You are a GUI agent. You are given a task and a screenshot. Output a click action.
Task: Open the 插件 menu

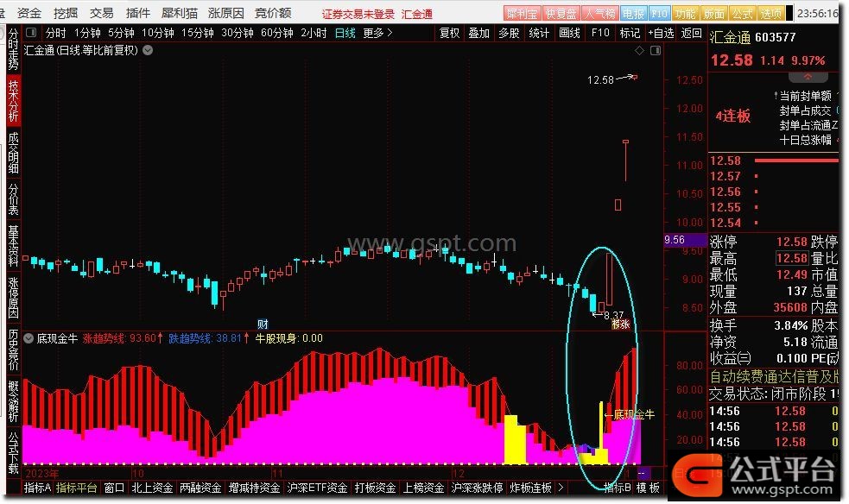(137, 13)
